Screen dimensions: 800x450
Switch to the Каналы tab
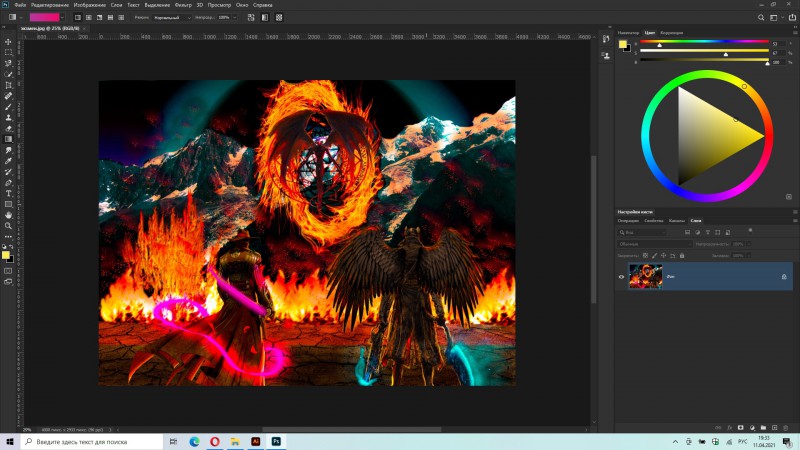point(677,220)
